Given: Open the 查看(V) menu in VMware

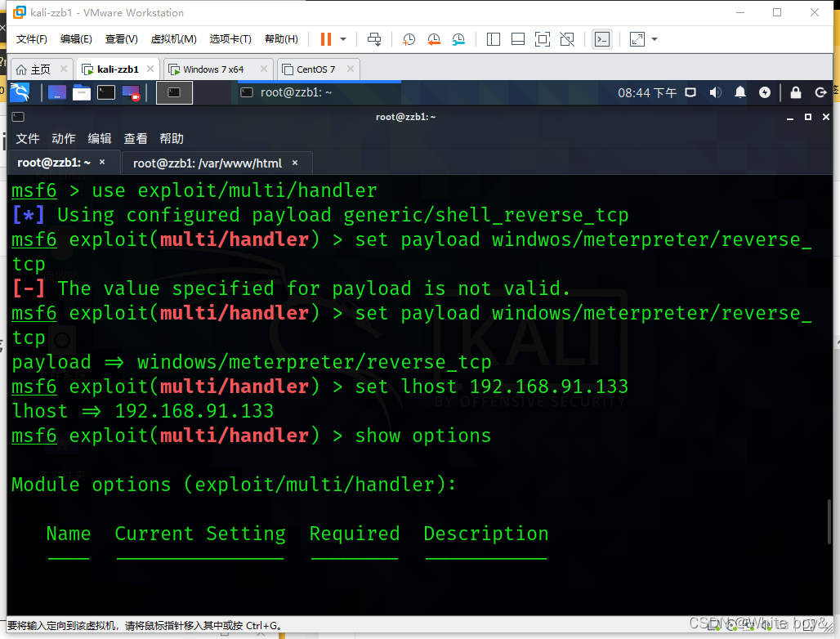Looking at the screenshot, I should tap(122, 39).
